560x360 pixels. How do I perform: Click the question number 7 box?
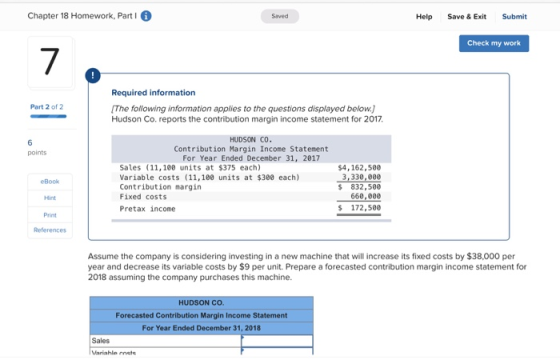click(50, 62)
